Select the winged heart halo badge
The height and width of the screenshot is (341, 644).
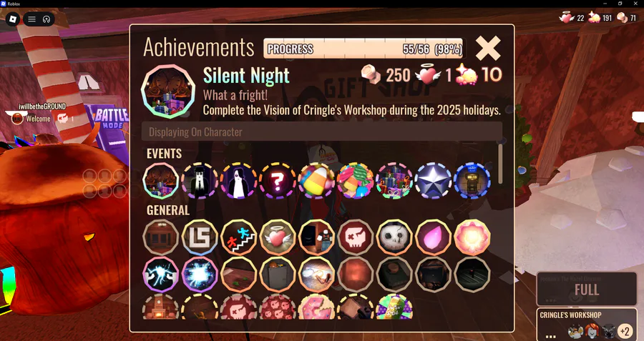click(x=277, y=237)
